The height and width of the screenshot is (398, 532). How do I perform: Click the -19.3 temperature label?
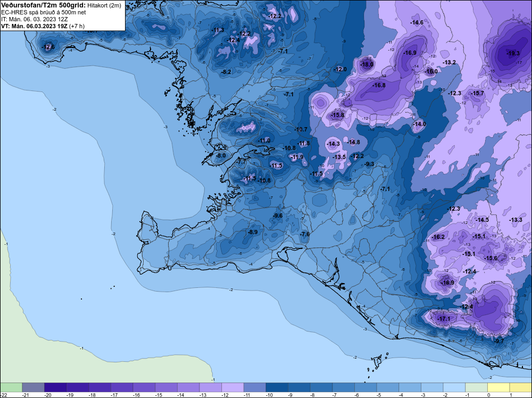coord(513,53)
